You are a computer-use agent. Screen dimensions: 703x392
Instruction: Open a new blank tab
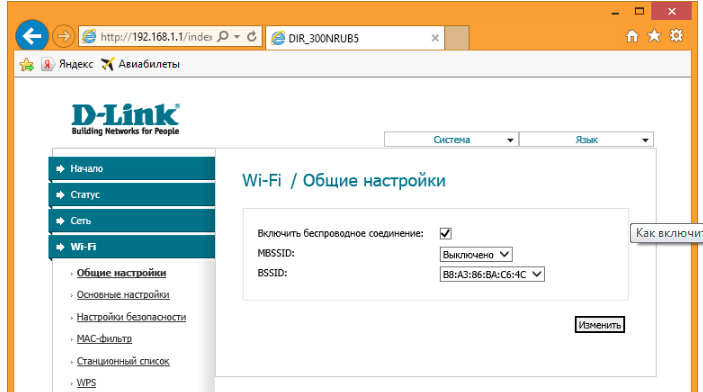pyautogui.click(x=457, y=38)
